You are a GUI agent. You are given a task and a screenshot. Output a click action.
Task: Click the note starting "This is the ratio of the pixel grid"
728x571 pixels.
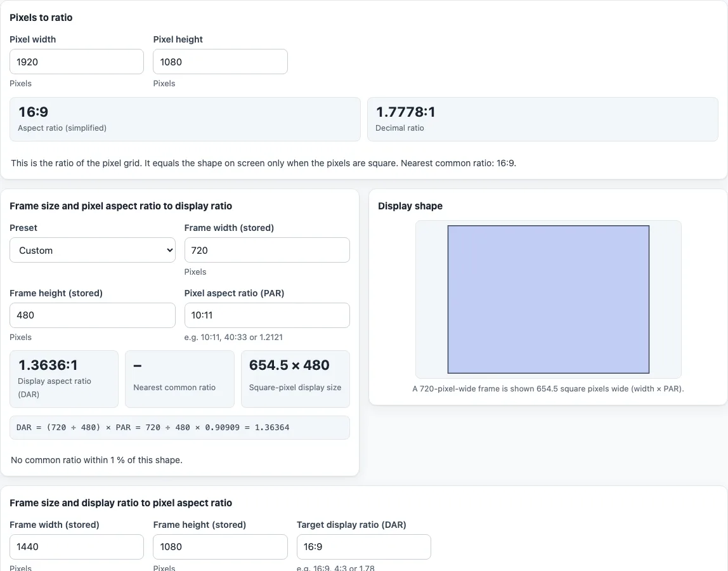(x=263, y=163)
